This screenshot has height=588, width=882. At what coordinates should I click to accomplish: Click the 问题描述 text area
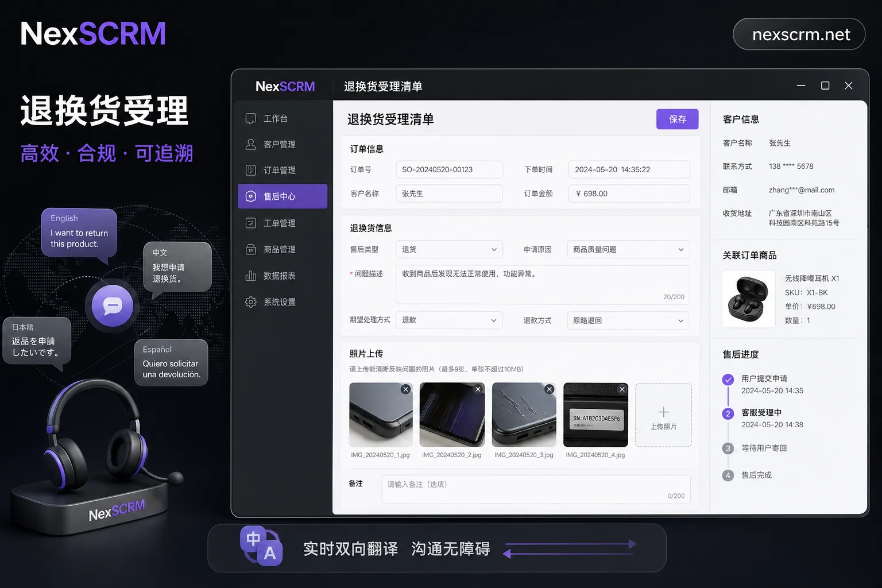tap(543, 284)
